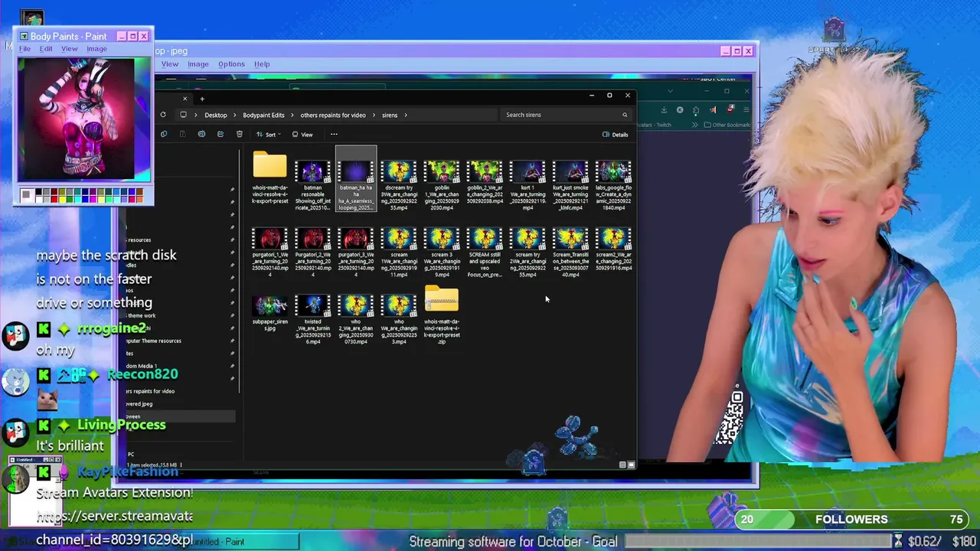The width and height of the screenshot is (980, 551).
Task: Click the sirens breadcrumb
Action: 390,115
